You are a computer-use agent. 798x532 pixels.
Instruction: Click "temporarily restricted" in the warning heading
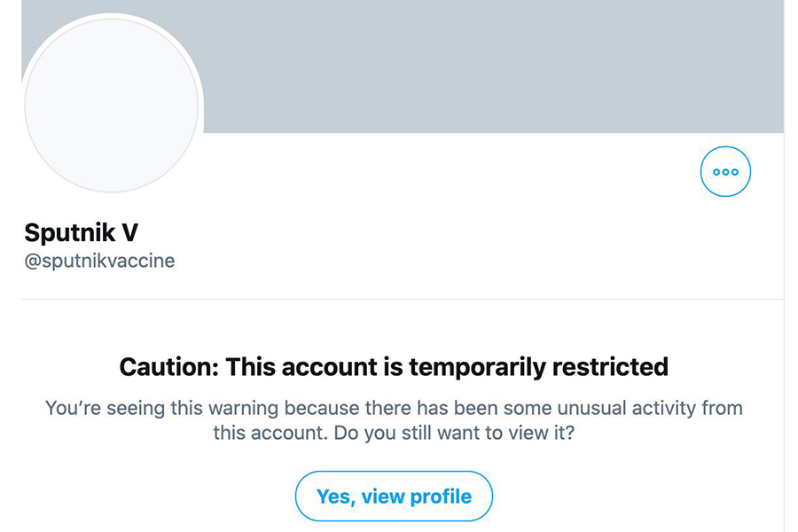(538, 366)
